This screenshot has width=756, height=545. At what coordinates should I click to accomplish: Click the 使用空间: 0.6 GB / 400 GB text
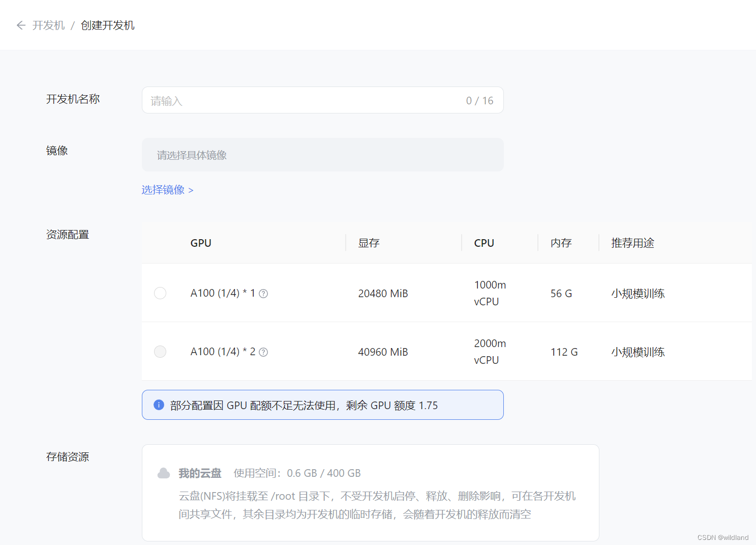[x=297, y=473]
